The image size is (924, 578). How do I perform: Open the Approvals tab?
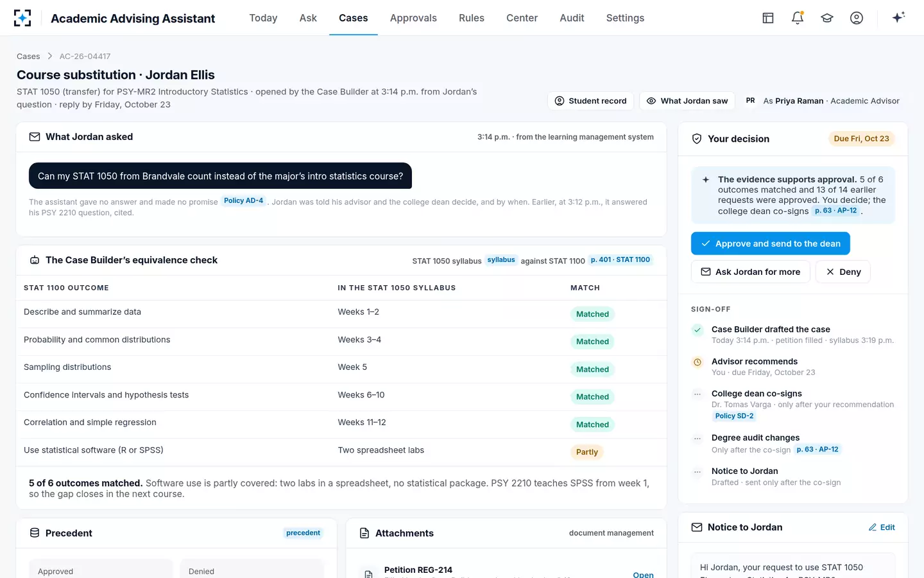(x=413, y=18)
